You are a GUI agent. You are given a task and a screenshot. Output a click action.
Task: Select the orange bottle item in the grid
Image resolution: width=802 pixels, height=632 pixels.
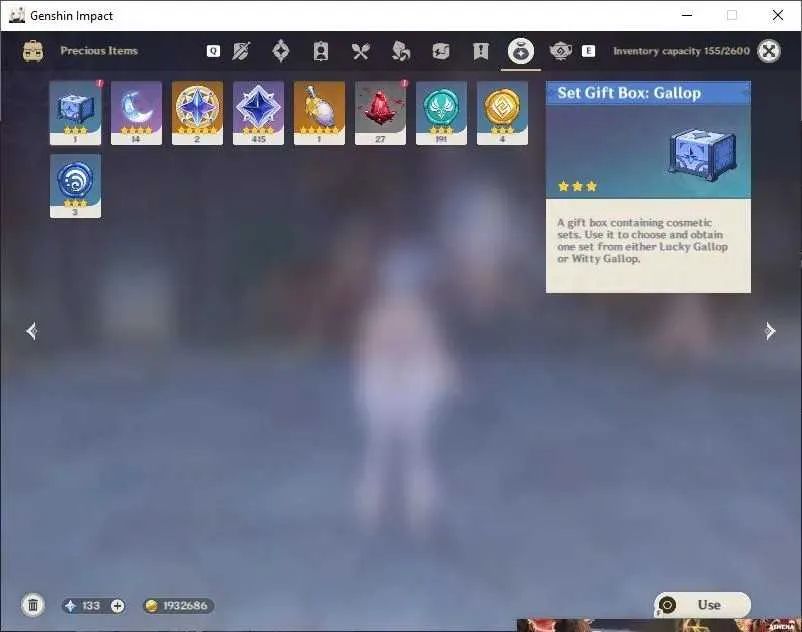pos(319,112)
